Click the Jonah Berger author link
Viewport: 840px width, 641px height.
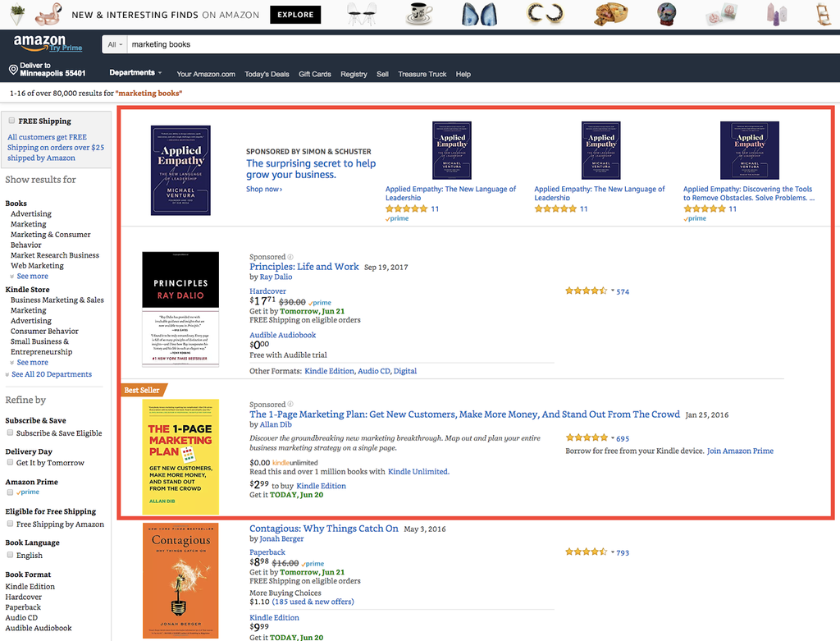coord(281,538)
